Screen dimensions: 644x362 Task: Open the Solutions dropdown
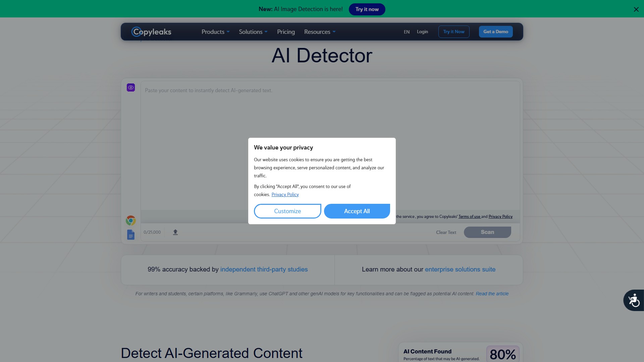point(253,32)
